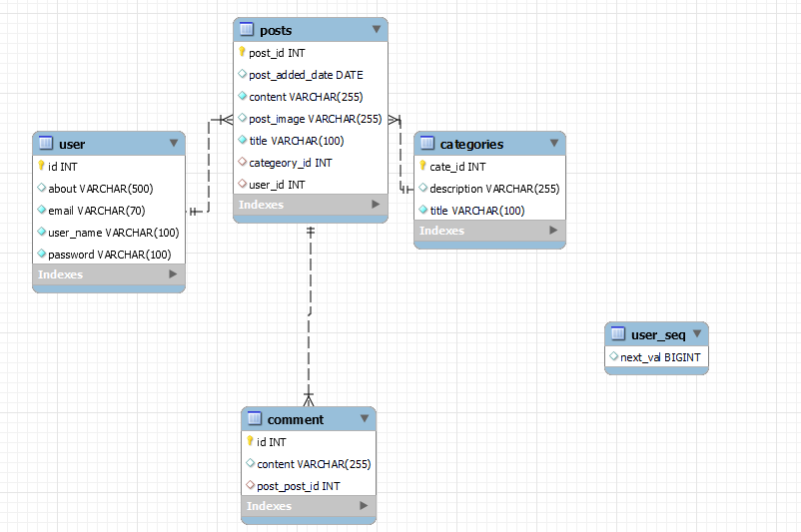Image resolution: width=801 pixels, height=532 pixels.
Task: Select the email VARCHAR(70) column
Action: (109, 211)
